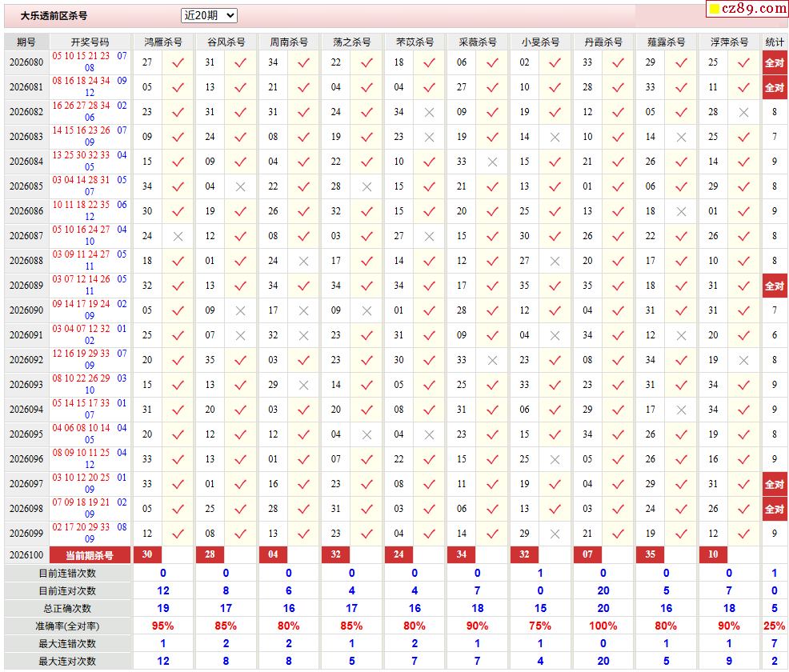Click the X mark for 周南杀号 in row 2026088
The width and height of the screenshot is (789, 672).
click(303, 261)
